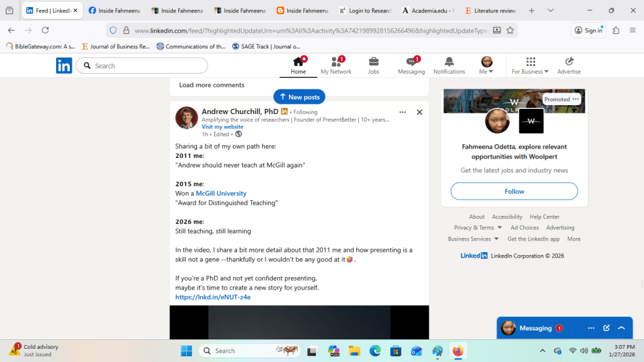The image size is (644, 362).
Task: Expand the Me profile menu
Action: click(486, 65)
